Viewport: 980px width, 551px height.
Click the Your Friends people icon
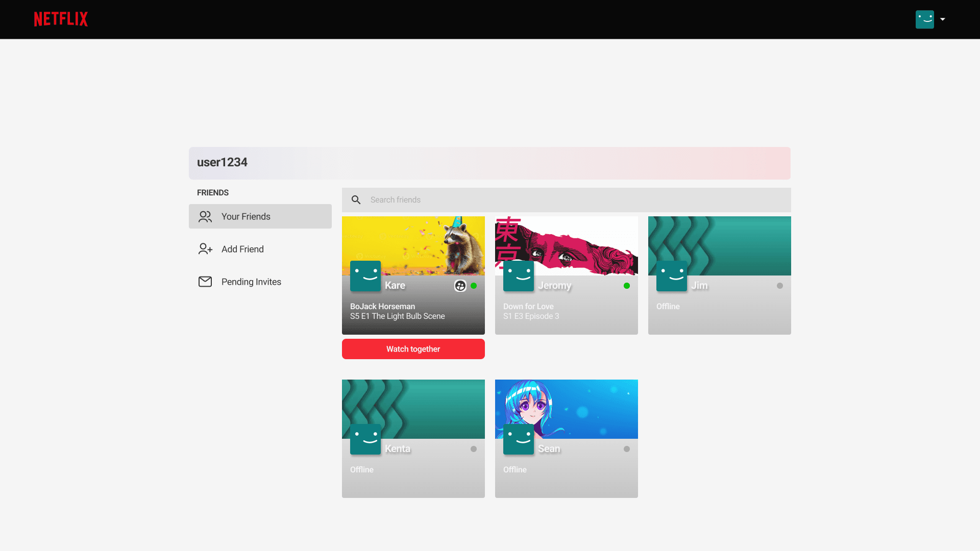[x=205, y=216]
